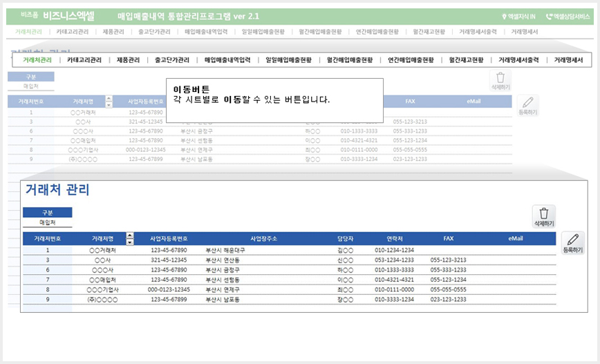Click the 담당자 header in the enlarged table
Image resolution: width=600 pixels, height=364 pixels.
tap(345, 238)
